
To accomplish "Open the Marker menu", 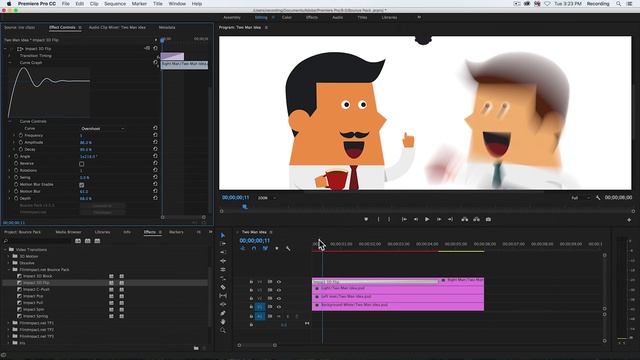I will tap(139, 4).
